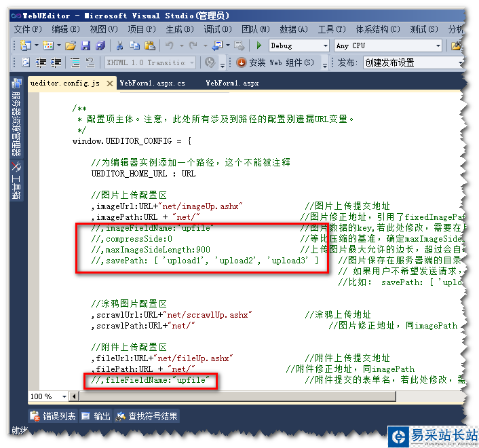
Task: Click the Navigate Backward icon
Action: [x=217, y=46]
